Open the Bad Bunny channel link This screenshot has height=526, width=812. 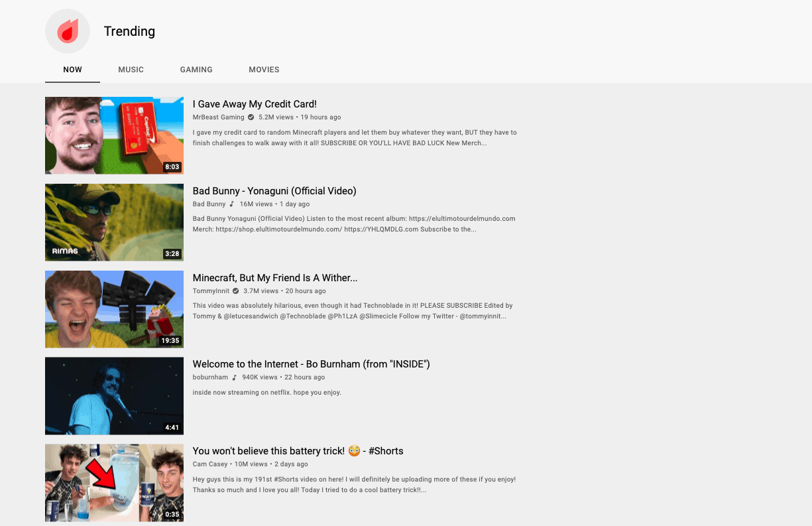coord(209,204)
